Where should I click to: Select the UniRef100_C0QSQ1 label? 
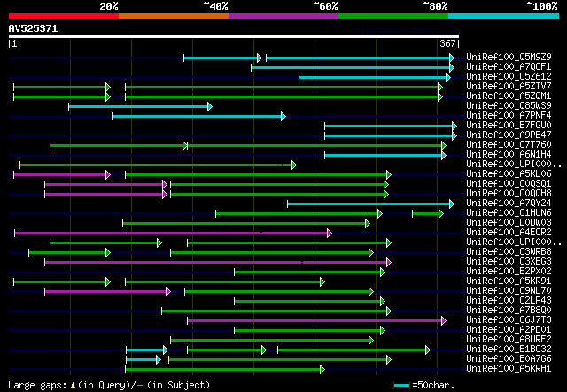coord(509,184)
